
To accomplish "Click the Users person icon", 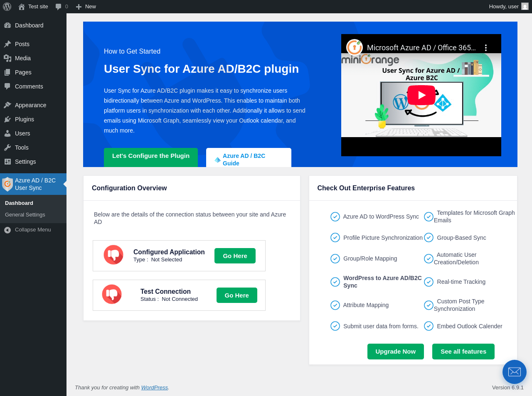I will 7,133.
